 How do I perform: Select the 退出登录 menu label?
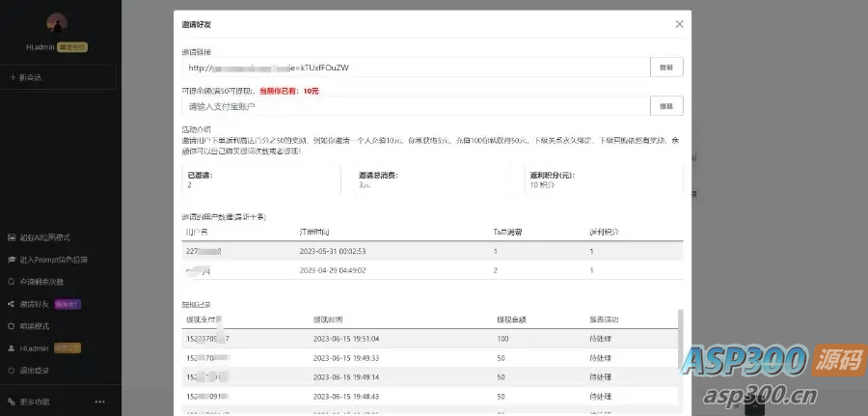[35, 371]
